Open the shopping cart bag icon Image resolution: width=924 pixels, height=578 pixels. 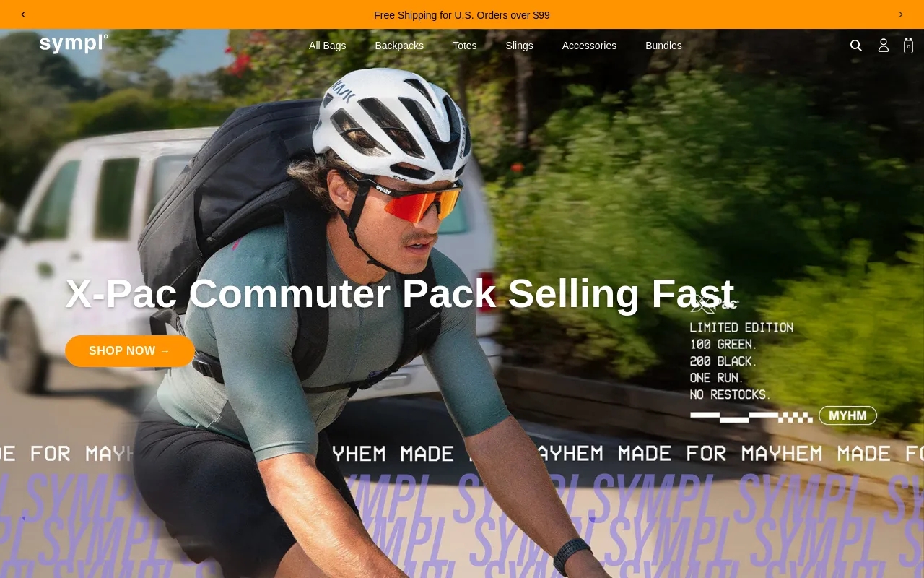(908, 46)
